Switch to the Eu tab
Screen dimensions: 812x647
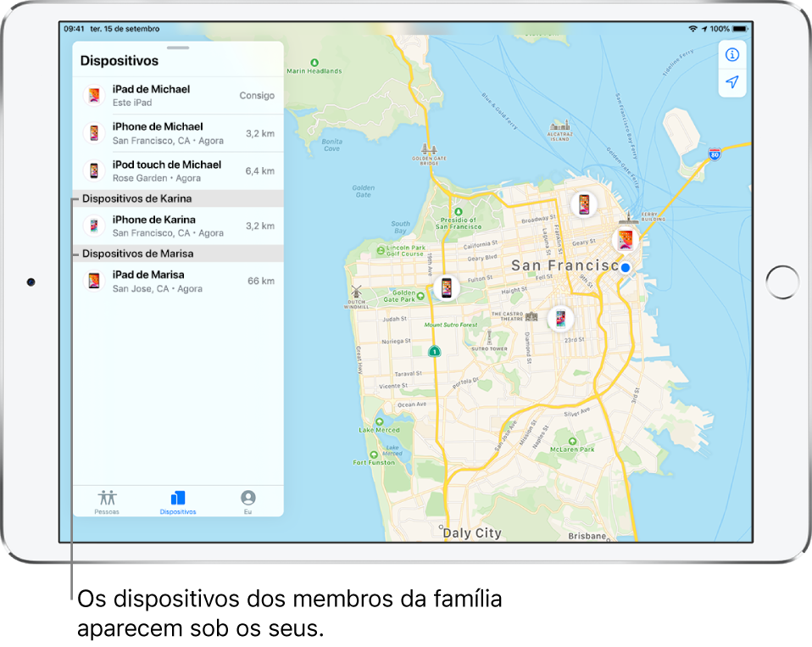tap(248, 501)
